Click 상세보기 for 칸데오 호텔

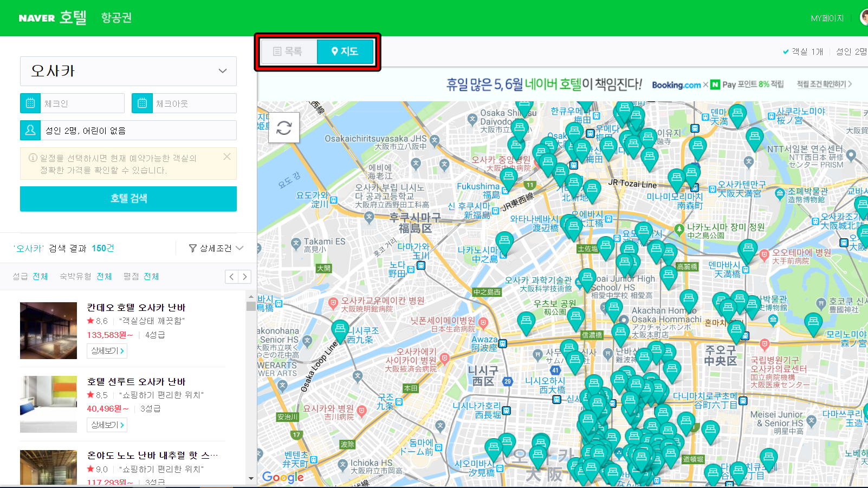pos(107,351)
